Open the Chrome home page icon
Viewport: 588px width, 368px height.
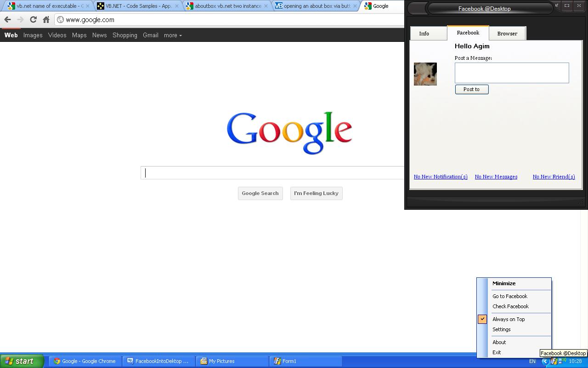pyautogui.click(x=46, y=20)
